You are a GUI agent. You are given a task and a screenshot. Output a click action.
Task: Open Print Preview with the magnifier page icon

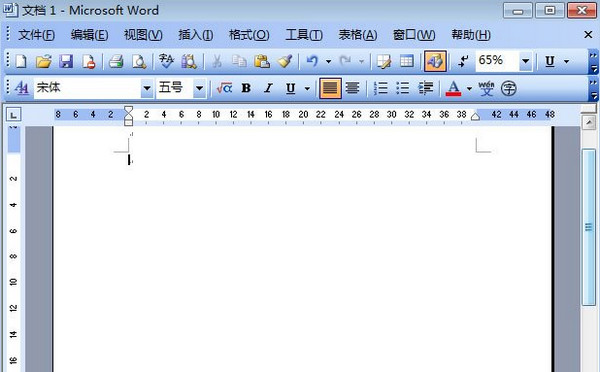[139, 61]
